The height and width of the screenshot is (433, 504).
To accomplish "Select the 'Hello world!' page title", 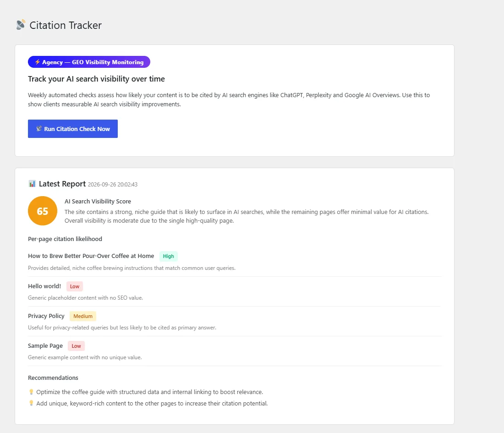I will click(44, 286).
